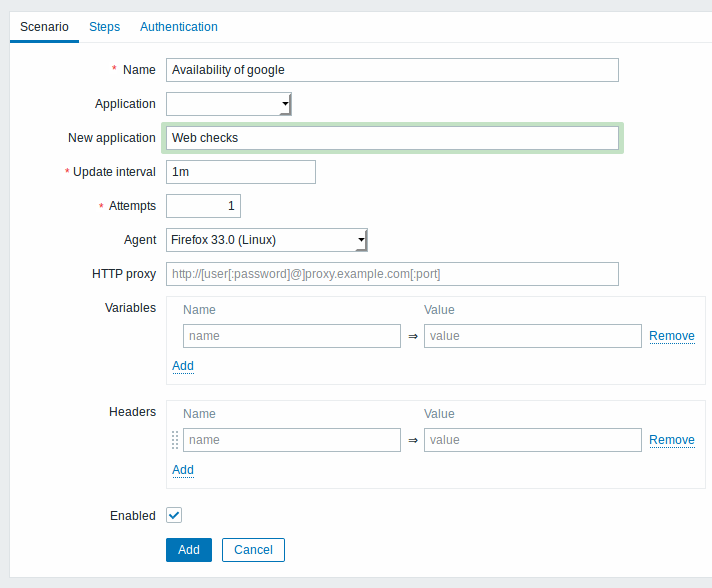Click the Variables name input
Viewport: 712px width, 588px height.
[292, 336]
